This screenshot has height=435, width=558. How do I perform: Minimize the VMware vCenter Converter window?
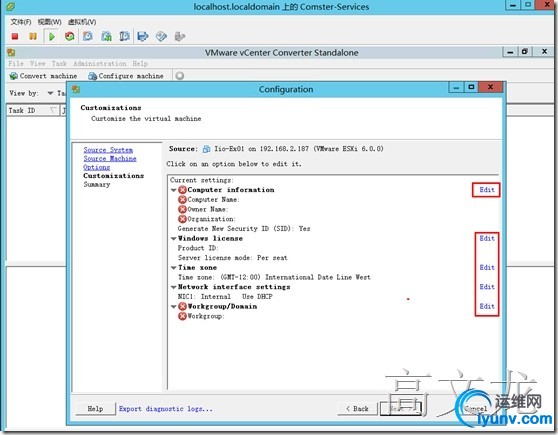(510, 52)
